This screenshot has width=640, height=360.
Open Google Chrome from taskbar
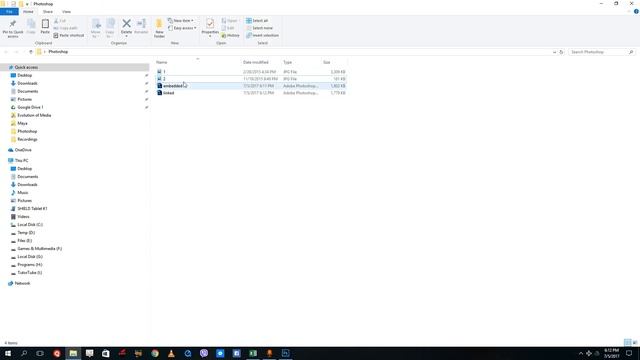click(155, 353)
